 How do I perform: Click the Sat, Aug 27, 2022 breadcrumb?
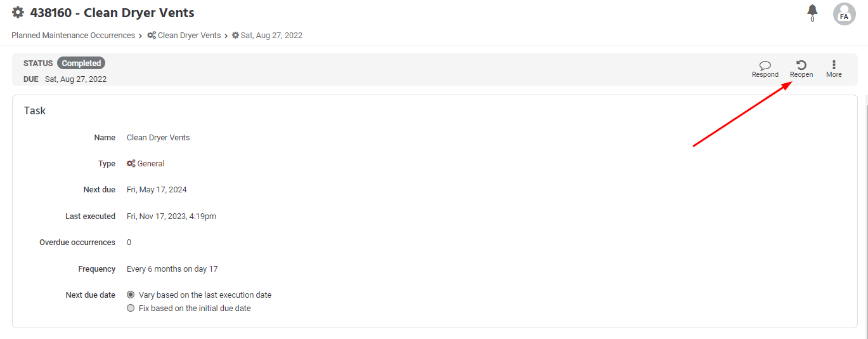[271, 36]
